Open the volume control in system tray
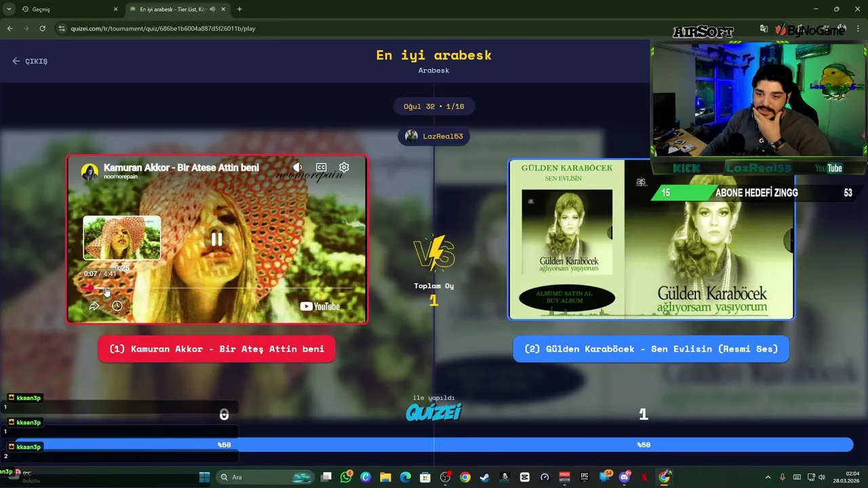The image size is (868, 488). click(822, 477)
